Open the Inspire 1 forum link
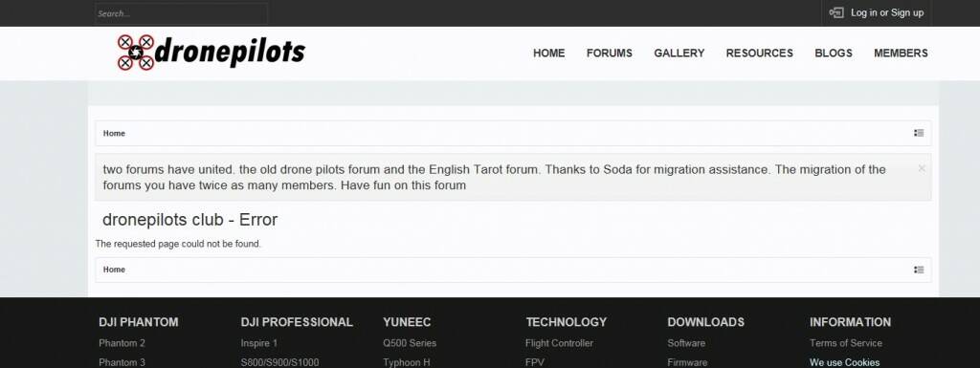This screenshot has height=368, width=980. (x=258, y=343)
